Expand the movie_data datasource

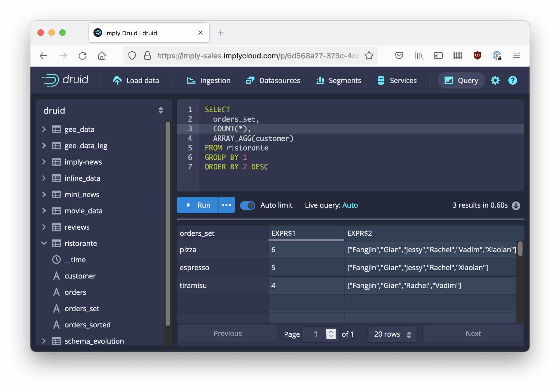click(x=44, y=211)
